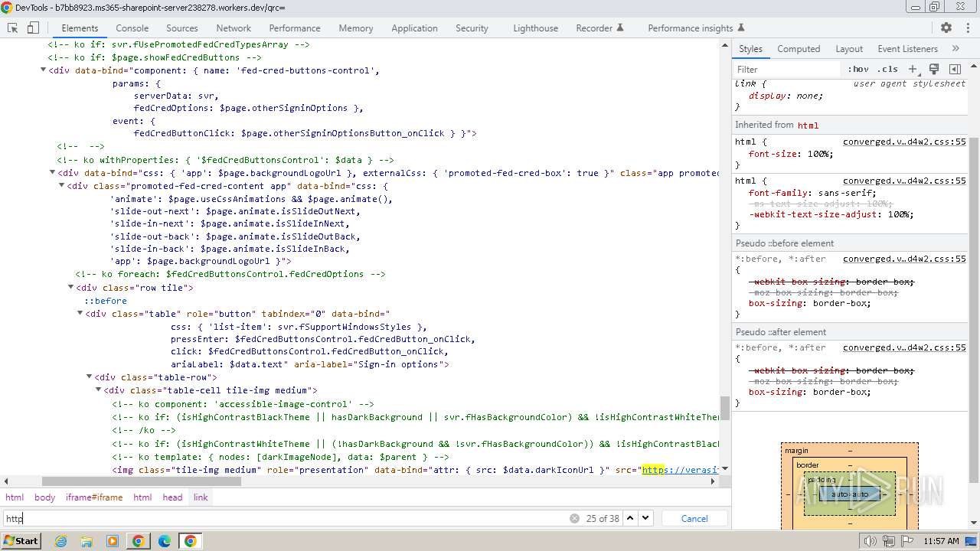Click the Elements panel vertical scrollbar thumb
The image size is (980, 551).
click(724, 408)
